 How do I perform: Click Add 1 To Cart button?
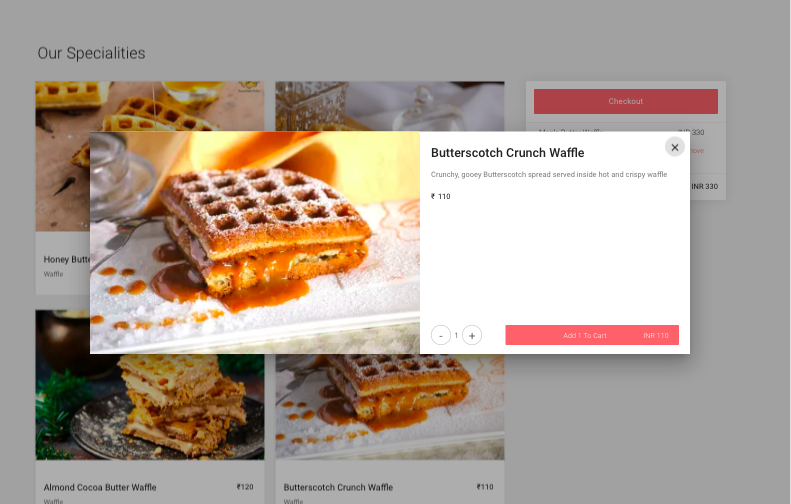(592, 335)
